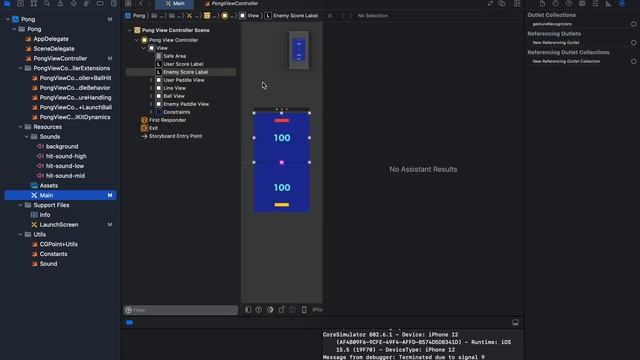
Task: Toggle the blue breakpoint activation icon
Action: [x=129, y=322]
